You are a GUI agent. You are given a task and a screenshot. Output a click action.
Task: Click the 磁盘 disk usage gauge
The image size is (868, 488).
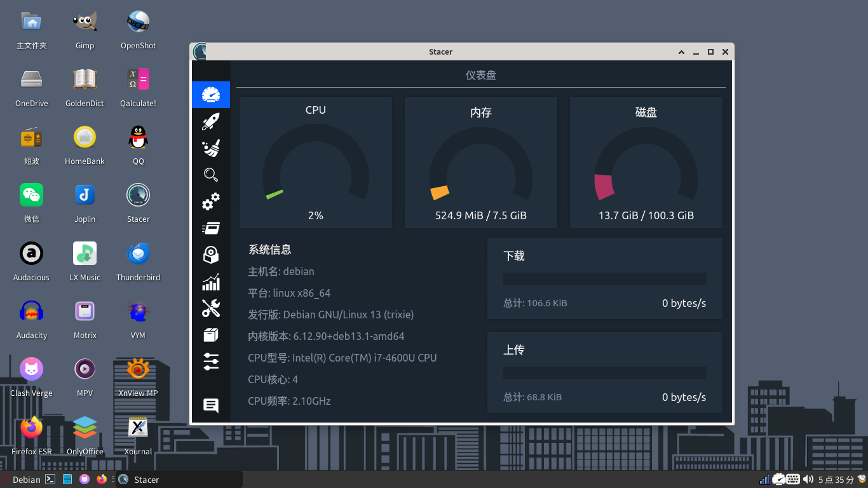point(646,163)
